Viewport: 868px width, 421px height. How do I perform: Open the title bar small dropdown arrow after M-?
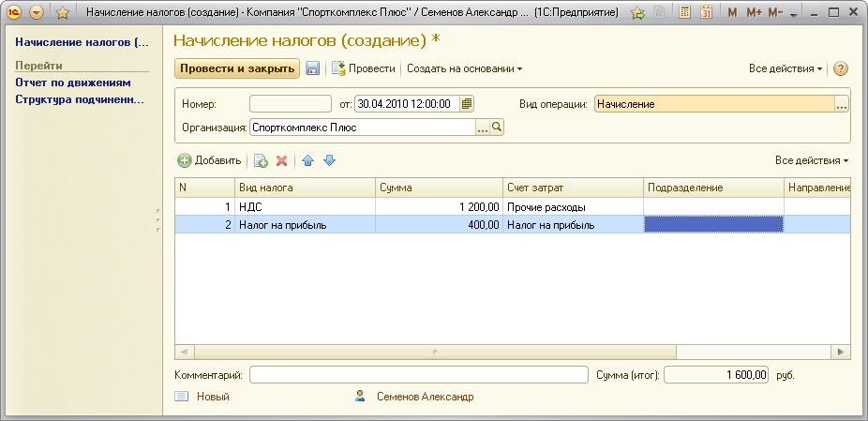(793, 14)
